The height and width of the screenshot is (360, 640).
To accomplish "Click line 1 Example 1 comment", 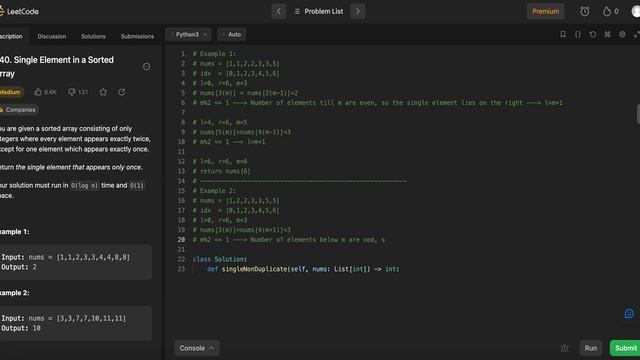I will click(214, 54).
